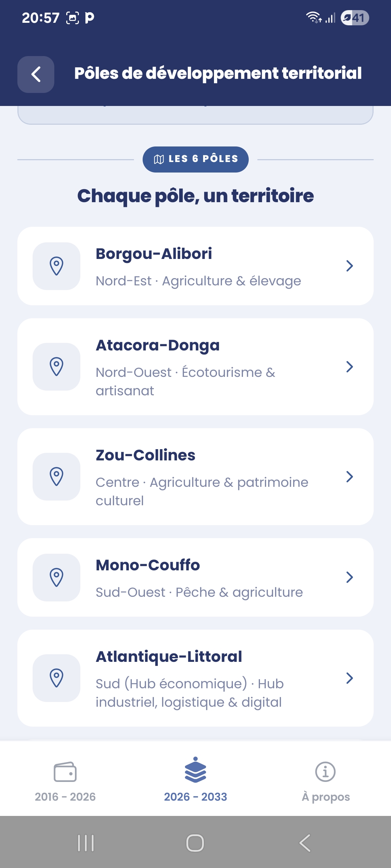Tap the wallet icon in bottom bar

pos(65,772)
